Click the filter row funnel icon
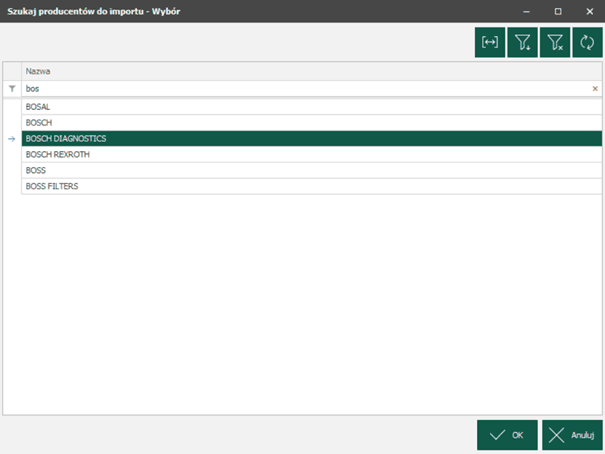 pos(12,89)
